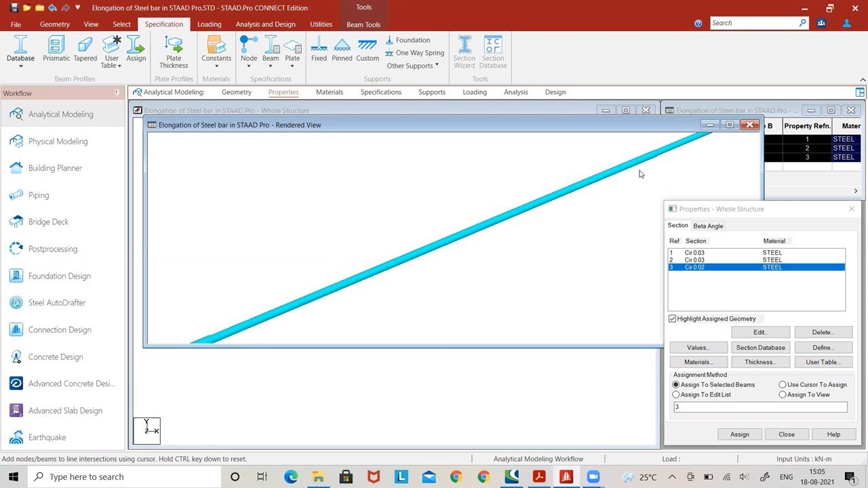This screenshot has width=868, height=488.
Task: Open Zoom from the taskbar
Action: [x=594, y=476]
